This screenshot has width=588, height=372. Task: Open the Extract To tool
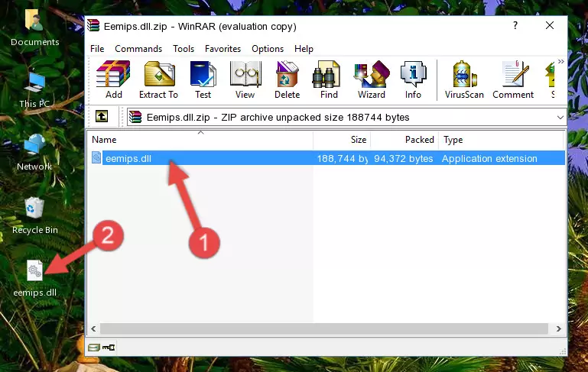[158, 79]
